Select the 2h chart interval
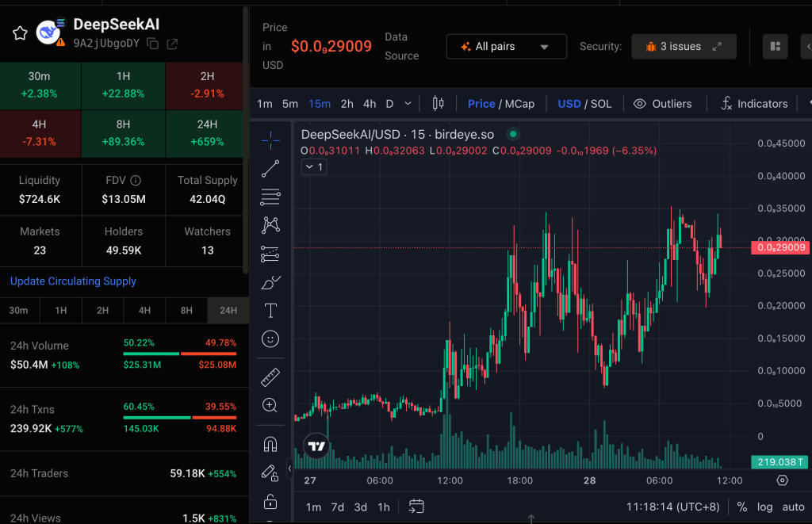812x524 pixels. [347, 104]
